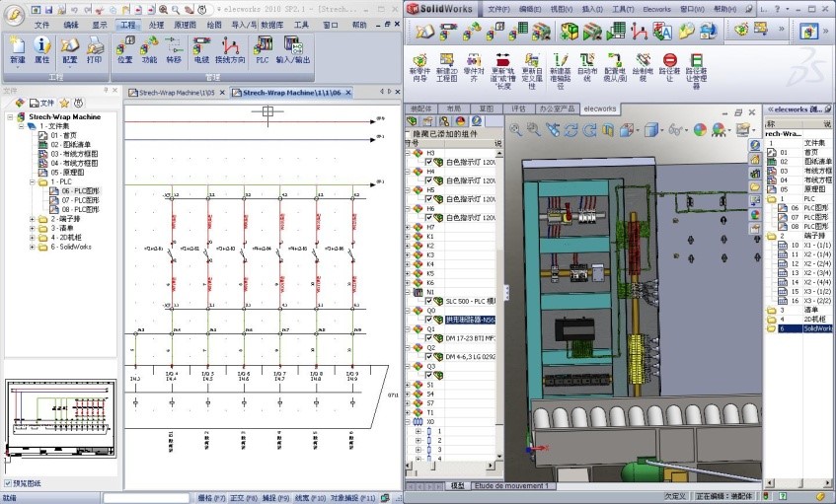Switch to 布局 tab in SolidWorks
This screenshot has height=504, width=836.
(454, 108)
